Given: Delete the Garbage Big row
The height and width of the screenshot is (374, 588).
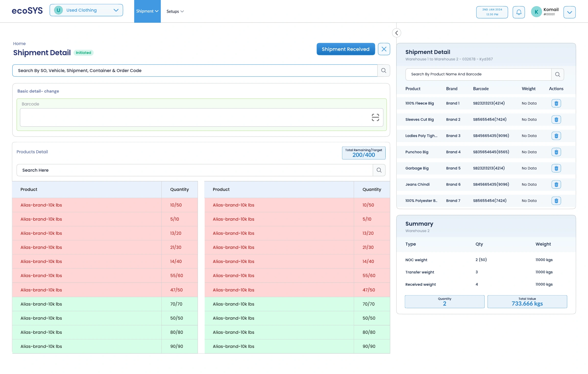Looking at the screenshot, I should [556, 168].
